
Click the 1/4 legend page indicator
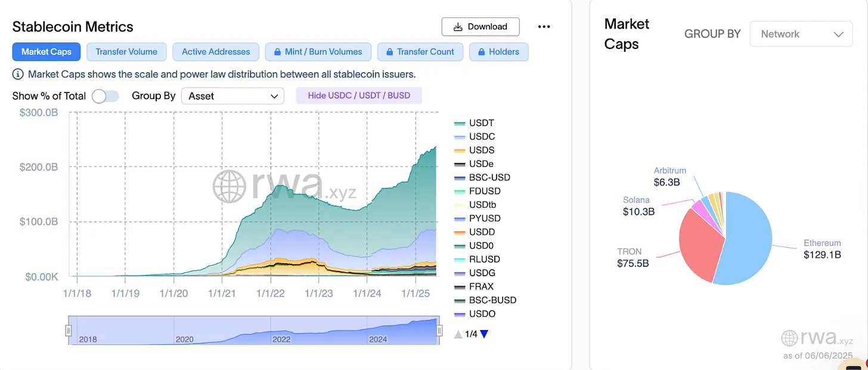[x=471, y=334]
